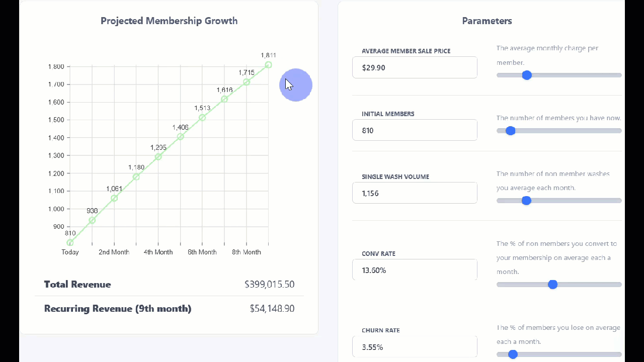Click the Churn Rate input field

(415, 347)
